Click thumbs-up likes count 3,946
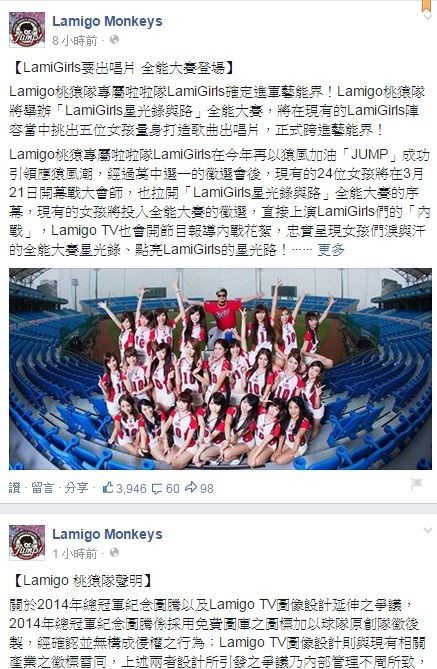This screenshot has width=437, height=669. 124,488
